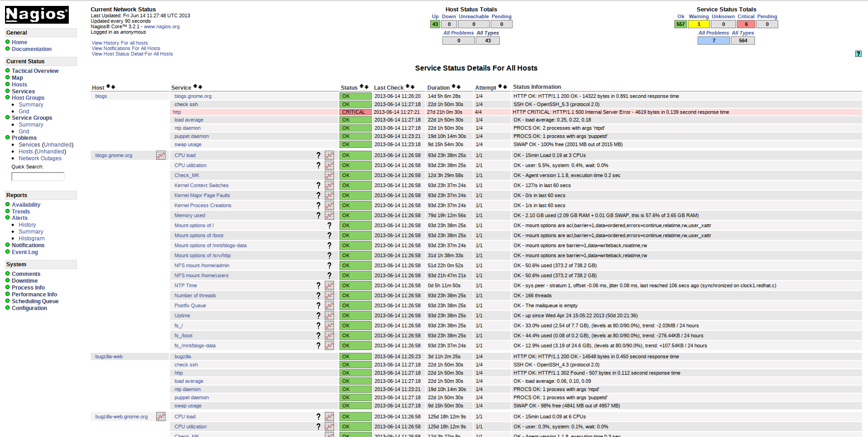Open Host Groups section

[x=28, y=98]
